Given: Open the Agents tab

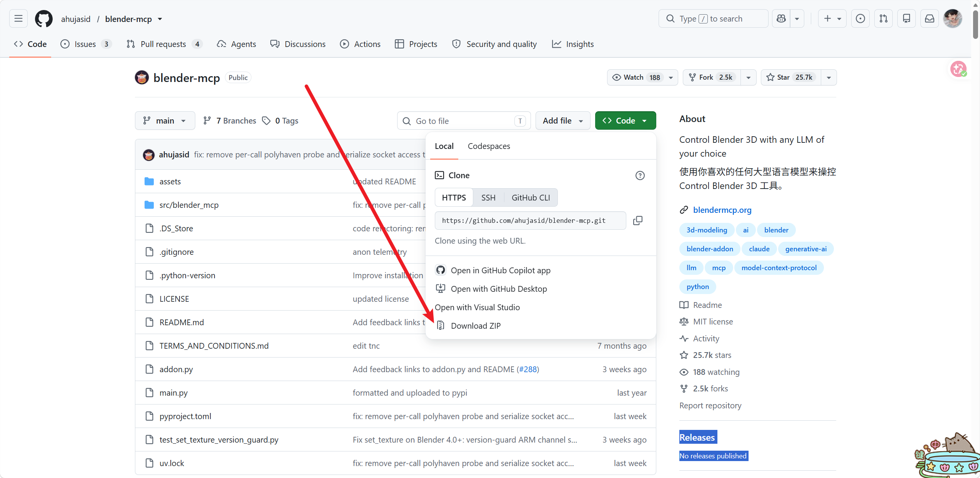Looking at the screenshot, I should click(236, 44).
